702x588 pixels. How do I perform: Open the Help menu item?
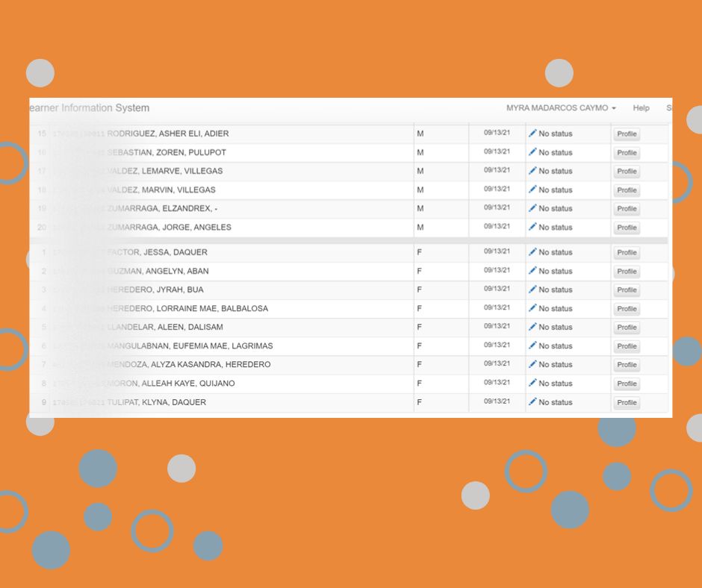[x=641, y=108]
